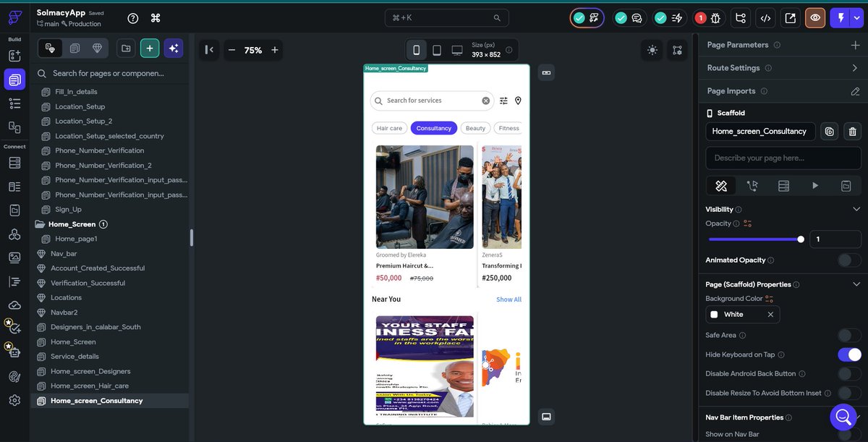Open the Firestore database sidebar icon
Viewport: 868px width, 442px height.
(x=14, y=163)
